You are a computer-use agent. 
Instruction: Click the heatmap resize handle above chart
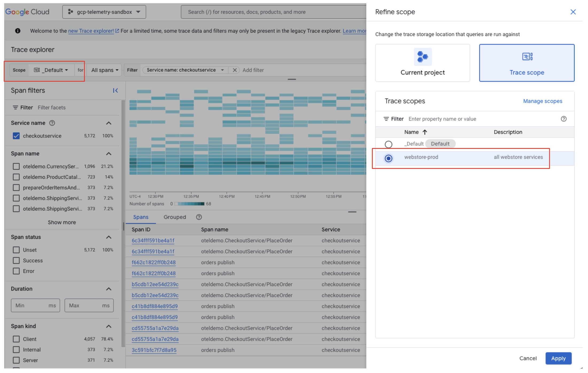click(292, 79)
